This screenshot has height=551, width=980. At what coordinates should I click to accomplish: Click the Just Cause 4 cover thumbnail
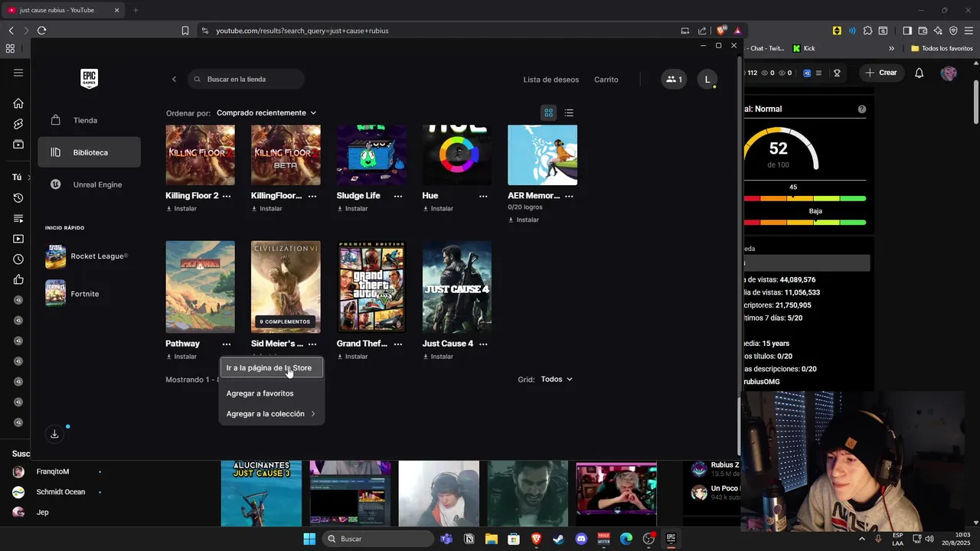coord(457,287)
